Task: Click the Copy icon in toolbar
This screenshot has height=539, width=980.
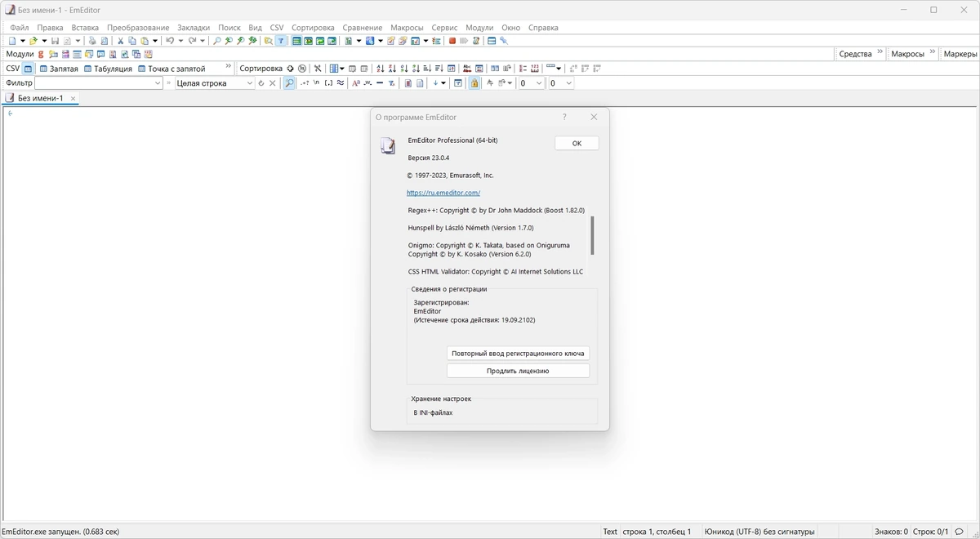Action: pos(132,41)
